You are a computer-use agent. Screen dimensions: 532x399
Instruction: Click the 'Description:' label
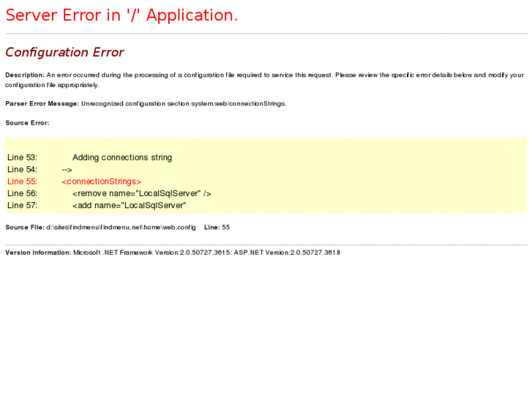click(x=25, y=75)
